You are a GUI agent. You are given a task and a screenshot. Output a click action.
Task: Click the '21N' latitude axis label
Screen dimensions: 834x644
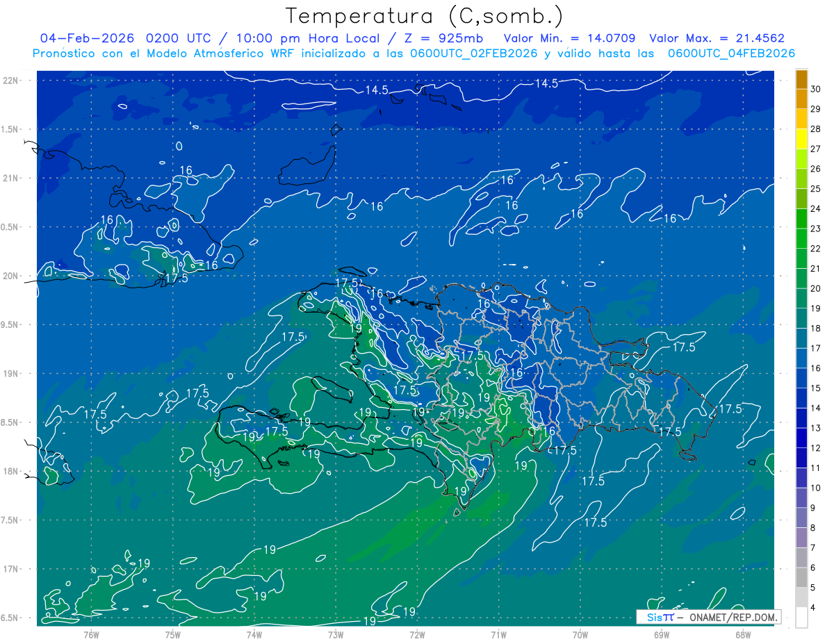10,179
